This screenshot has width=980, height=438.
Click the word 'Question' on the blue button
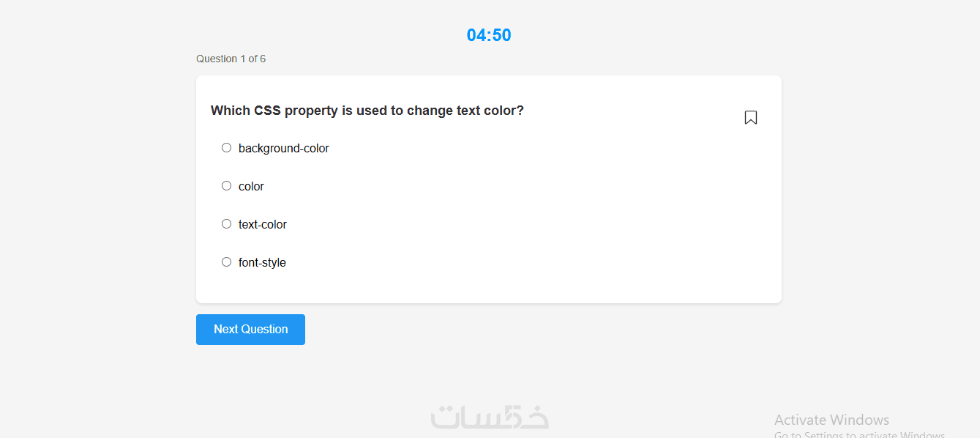(x=264, y=330)
